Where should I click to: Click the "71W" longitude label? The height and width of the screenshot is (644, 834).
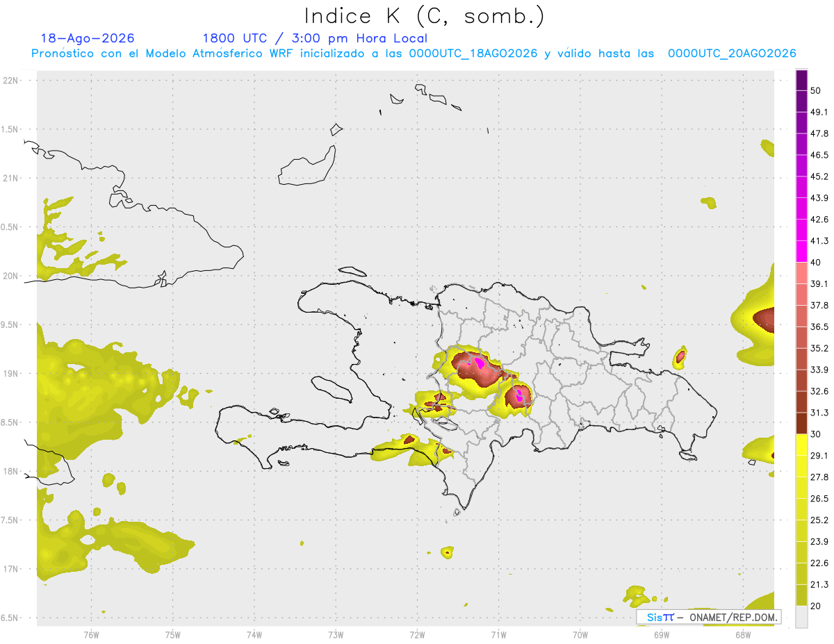[499, 634]
